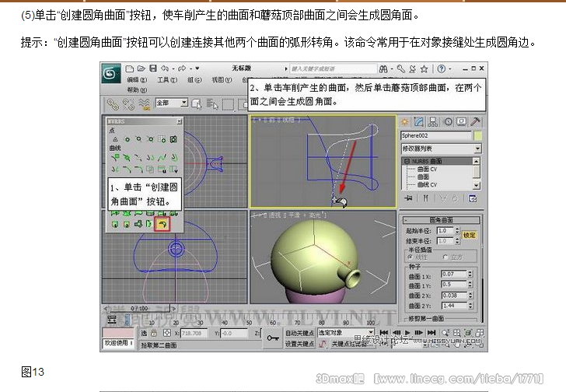Click the first point icon in NURBS toolbox

[x=115, y=139]
